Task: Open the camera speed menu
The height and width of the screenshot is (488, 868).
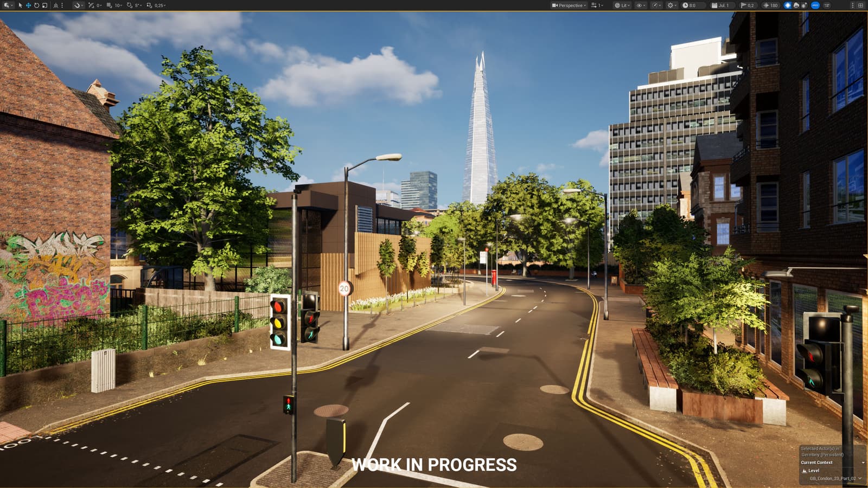Action: (597, 5)
